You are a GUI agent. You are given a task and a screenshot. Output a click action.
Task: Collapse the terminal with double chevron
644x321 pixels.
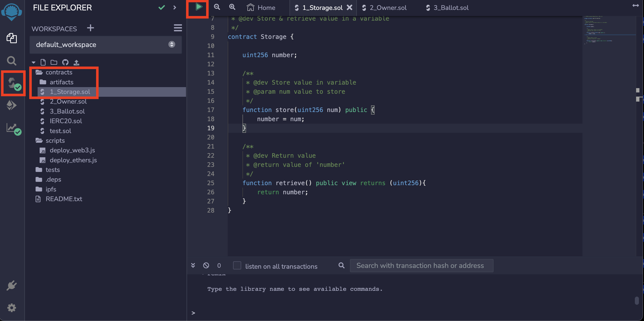(x=193, y=266)
